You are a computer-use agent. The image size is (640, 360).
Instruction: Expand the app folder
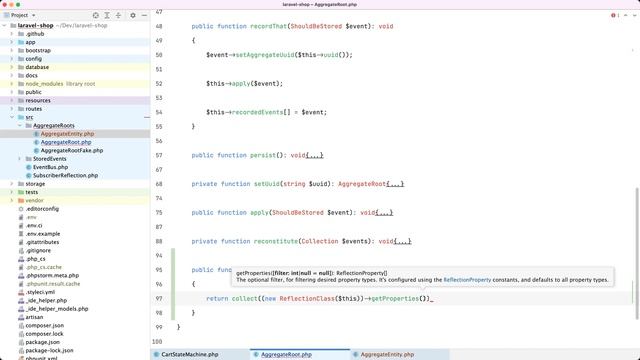tap(12, 42)
